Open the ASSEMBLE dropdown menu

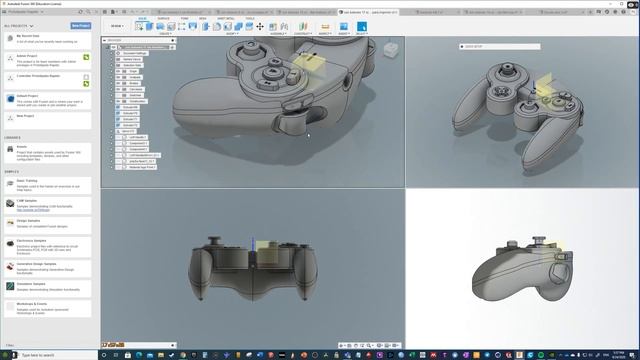point(278,33)
